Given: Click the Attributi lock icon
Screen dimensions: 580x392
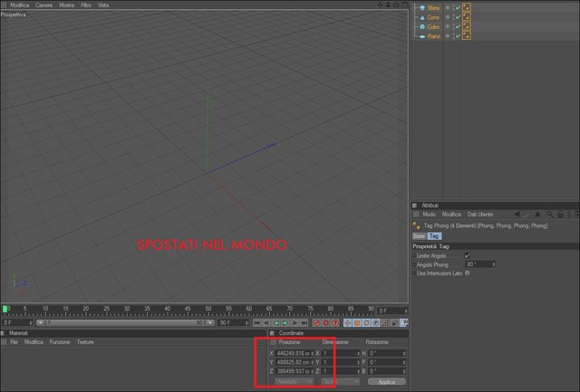Looking at the screenshot, I should click(560, 215).
